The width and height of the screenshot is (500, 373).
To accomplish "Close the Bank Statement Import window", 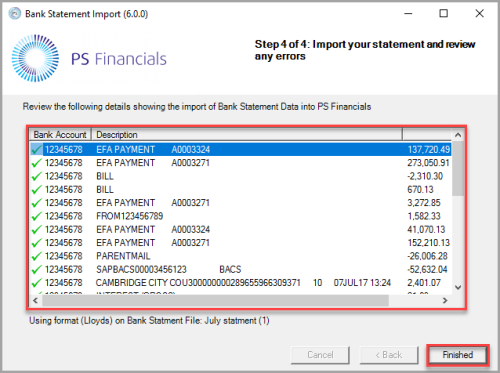I will pyautogui.click(x=479, y=14).
